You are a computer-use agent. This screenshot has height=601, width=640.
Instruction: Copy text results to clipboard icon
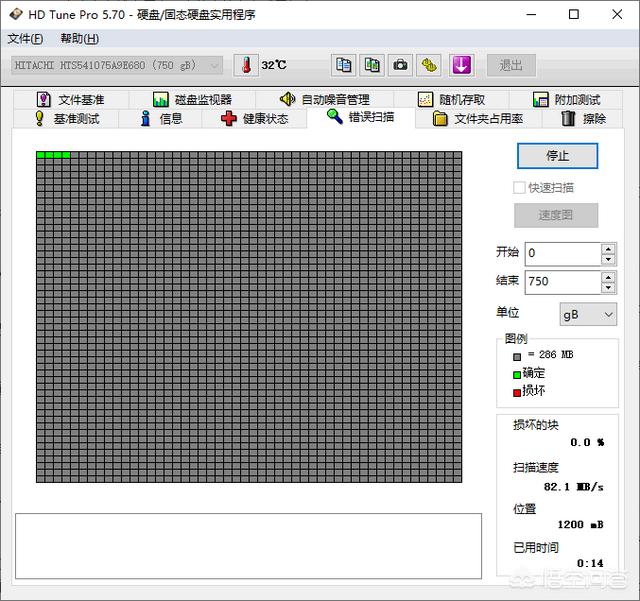click(343, 65)
